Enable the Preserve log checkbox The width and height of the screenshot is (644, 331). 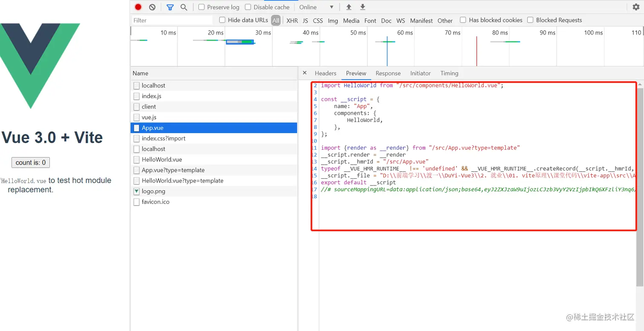point(202,7)
